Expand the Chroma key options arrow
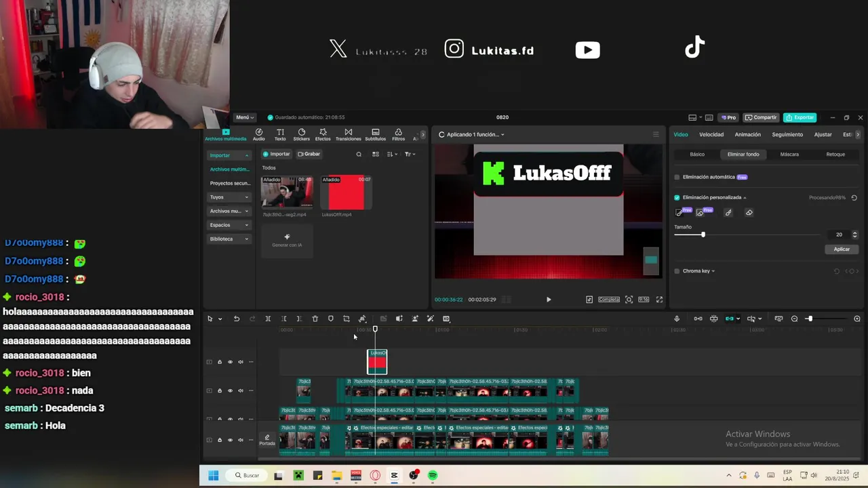The height and width of the screenshot is (488, 868). 713,271
